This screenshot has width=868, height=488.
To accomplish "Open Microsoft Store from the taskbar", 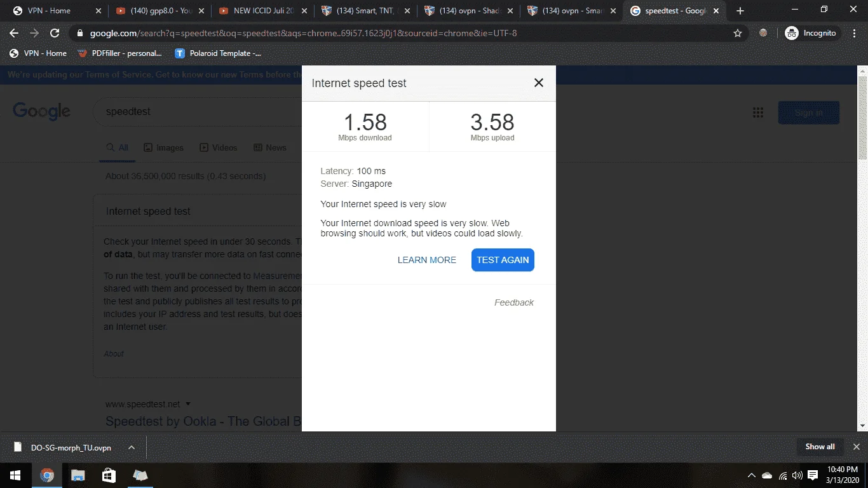I will tap(109, 475).
